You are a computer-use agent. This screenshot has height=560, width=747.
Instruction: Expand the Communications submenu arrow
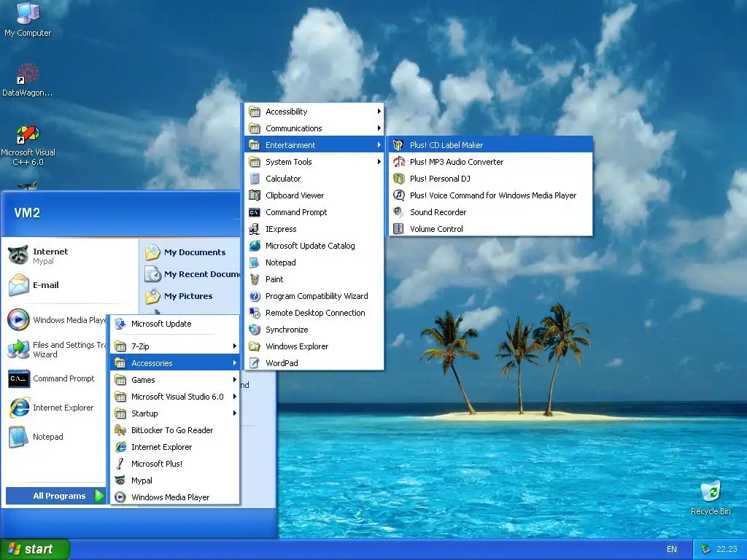379,128
